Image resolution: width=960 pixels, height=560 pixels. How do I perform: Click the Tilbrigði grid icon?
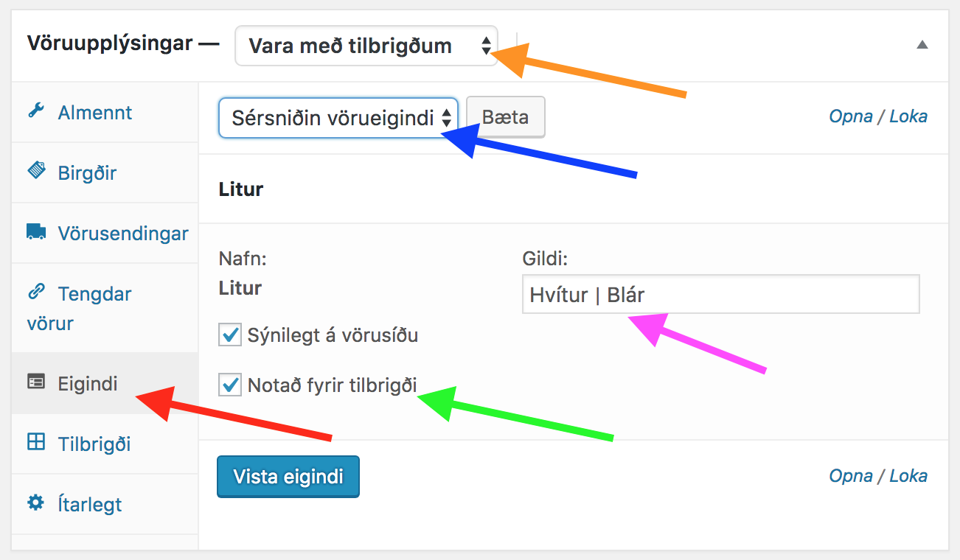pyautogui.click(x=35, y=442)
